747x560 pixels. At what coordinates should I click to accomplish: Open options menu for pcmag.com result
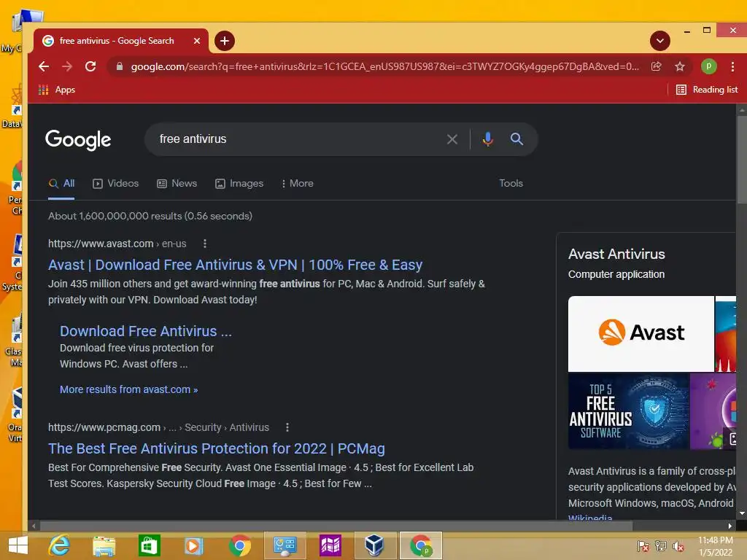pos(287,427)
